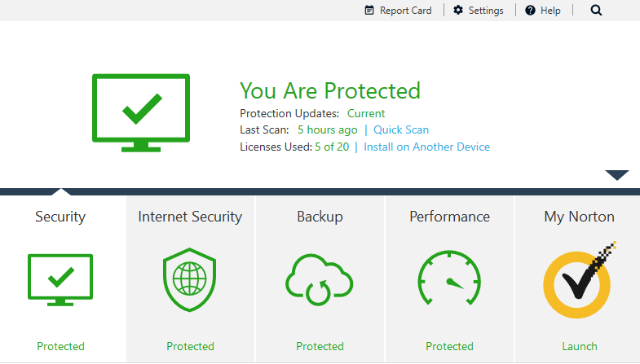Open the Report Card menu text

pyautogui.click(x=405, y=11)
